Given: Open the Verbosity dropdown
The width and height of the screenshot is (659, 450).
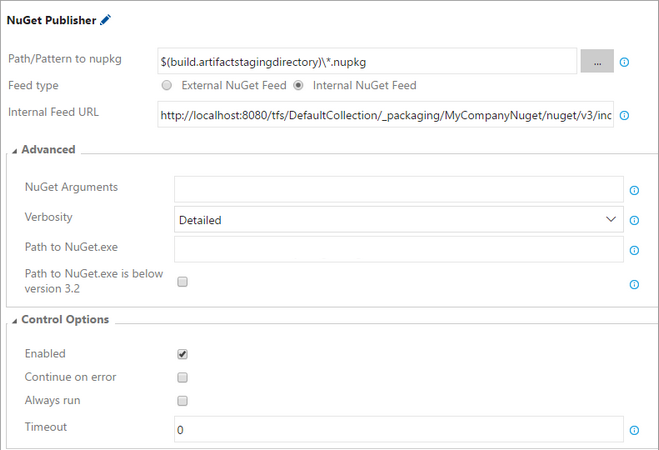Looking at the screenshot, I should 399,219.
